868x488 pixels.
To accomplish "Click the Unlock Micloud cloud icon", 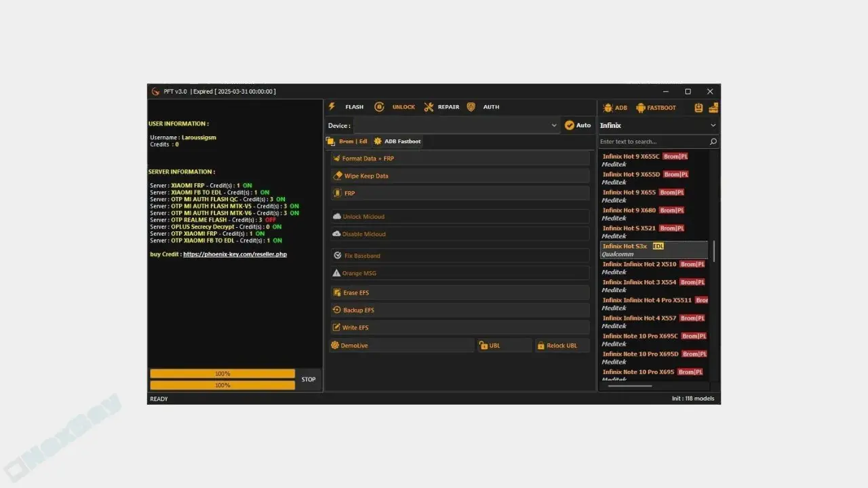I will [336, 216].
